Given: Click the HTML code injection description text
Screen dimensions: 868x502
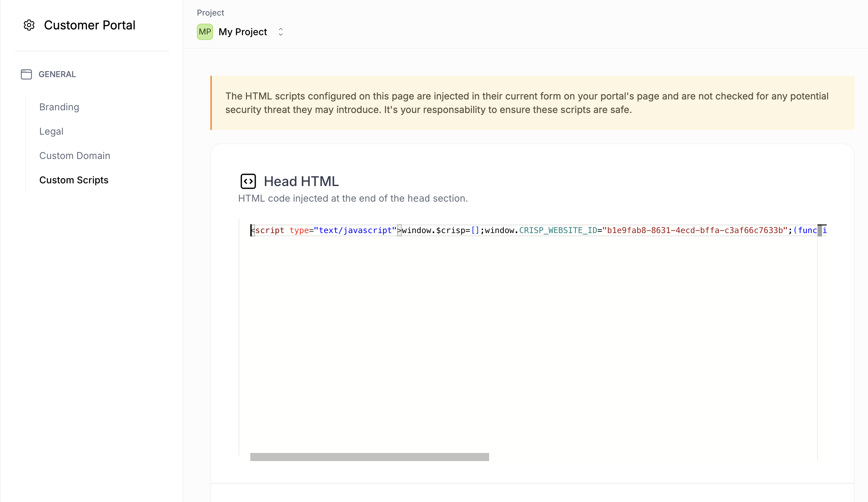Looking at the screenshot, I should [353, 198].
